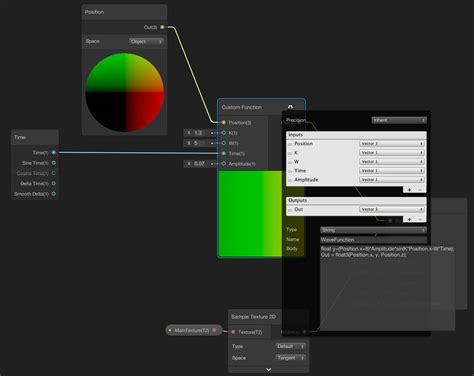Add a new output with the Outputs plus button
This screenshot has height=376, width=474.
(409, 219)
